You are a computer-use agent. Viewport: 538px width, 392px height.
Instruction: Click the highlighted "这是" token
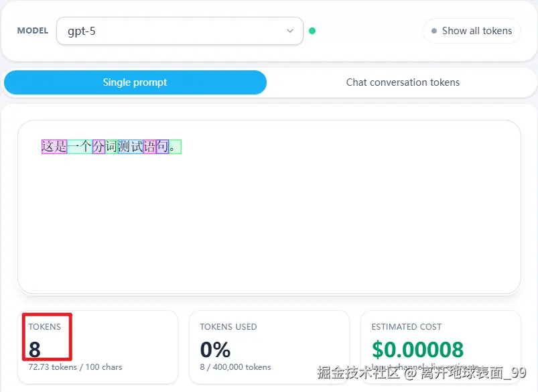click(54, 147)
